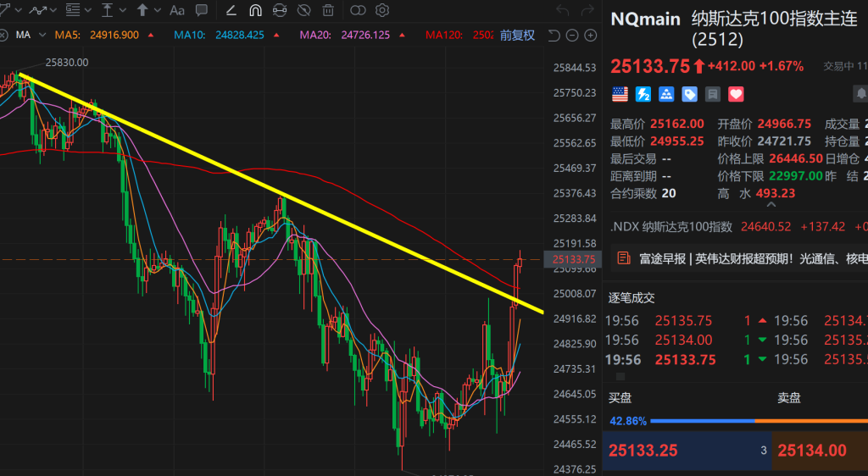This screenshot has width=868, height=476.
Task: Open the 买盘 bid side header
Action: pos(620,397)
